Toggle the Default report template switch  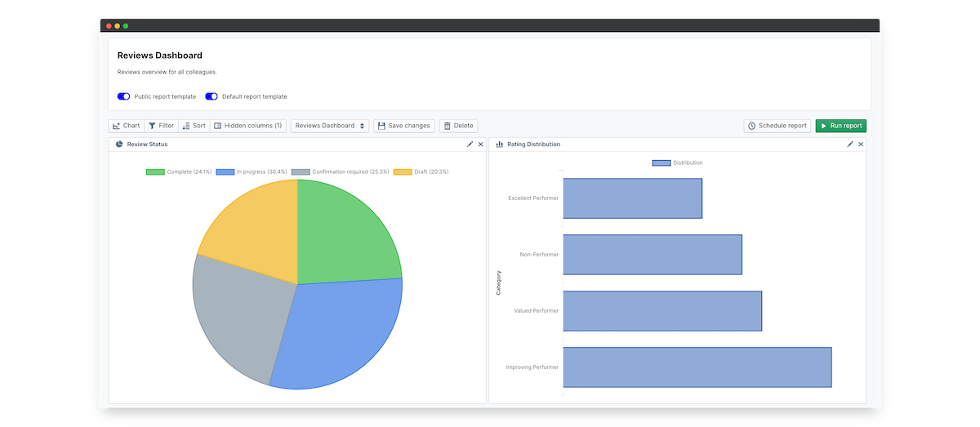click(x=212, y=96)
